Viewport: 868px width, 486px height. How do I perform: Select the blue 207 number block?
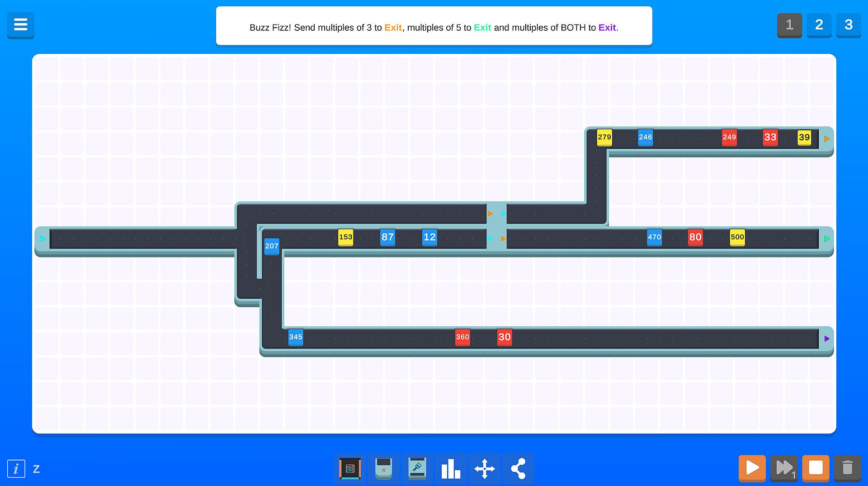click(272, 246)
